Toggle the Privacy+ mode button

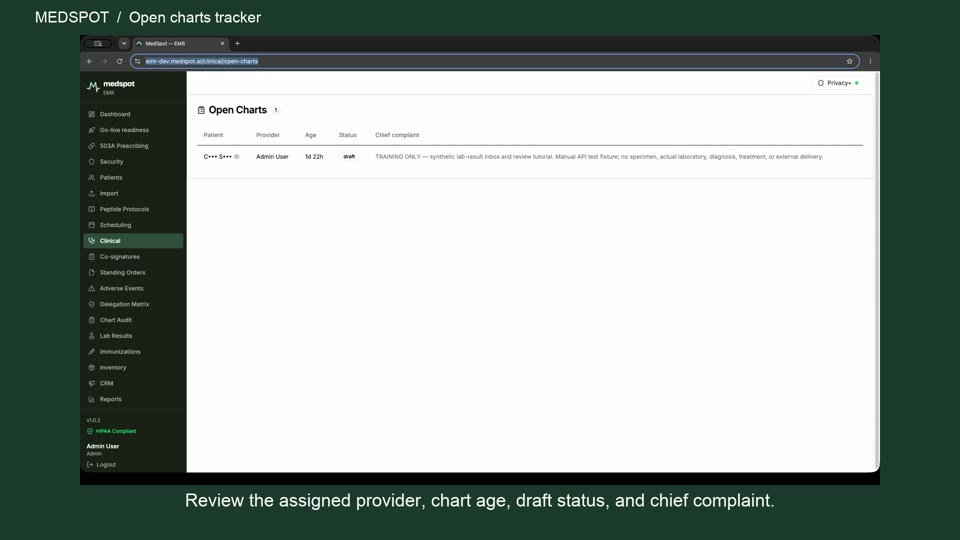[x=838, y=83]
